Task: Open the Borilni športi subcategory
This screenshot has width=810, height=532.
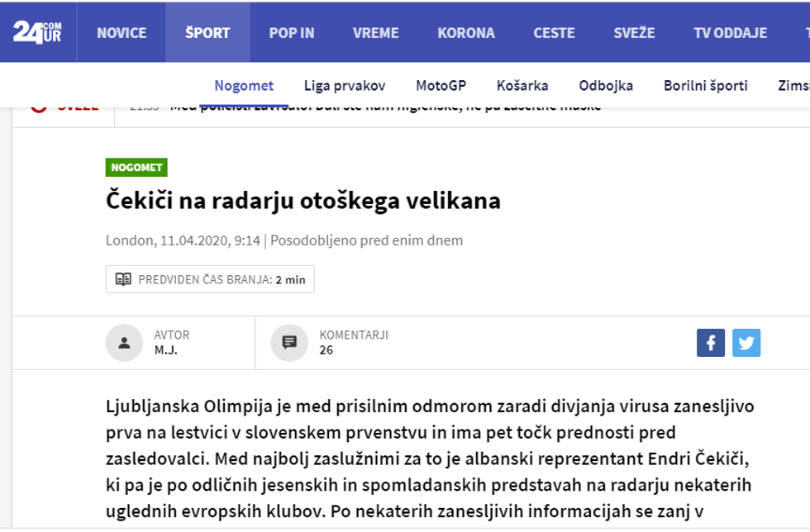Action: coord(707,85)
